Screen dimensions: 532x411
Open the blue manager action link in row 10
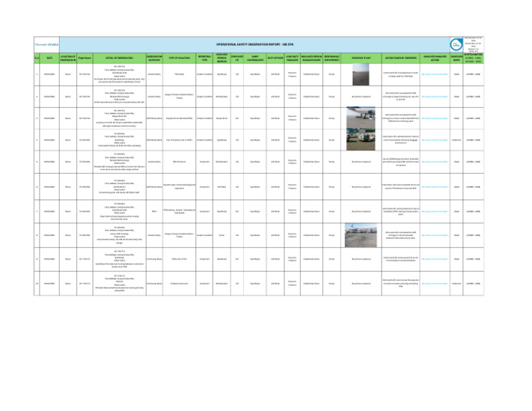(434, 284)
